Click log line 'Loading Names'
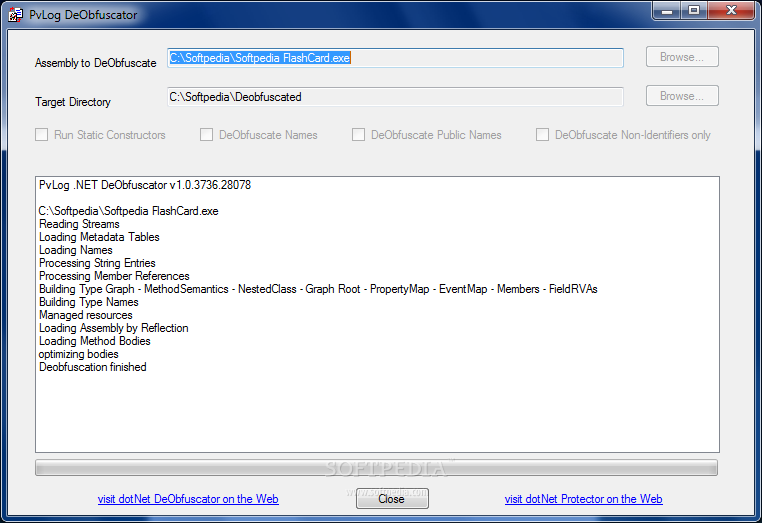The height and width of the screenshot is (523, 762). 76,250
